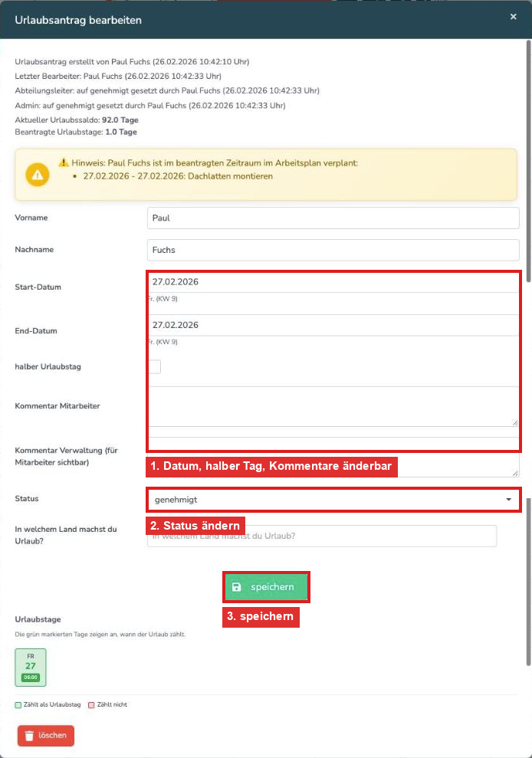Screen dimensions: 532x758
Task: Close the Urlaubsantrag bearbeiten dialog
Action: [513, 16]
